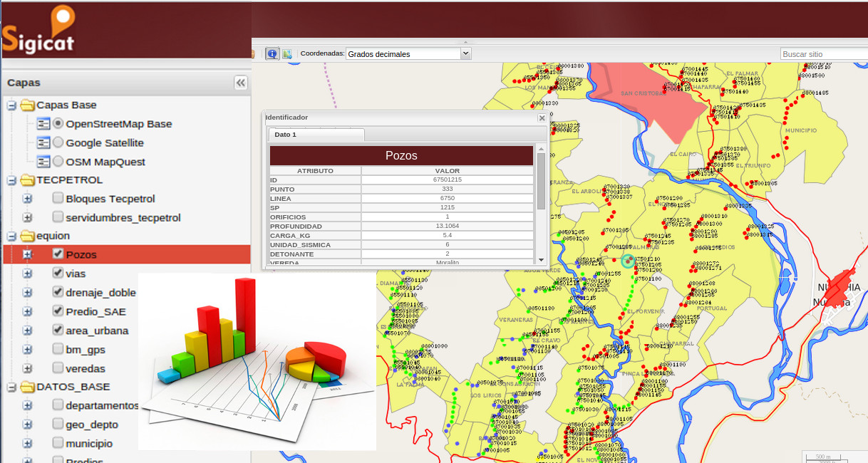
Task: Enable the veredas layer checkbox
Action: pos(58,368)
